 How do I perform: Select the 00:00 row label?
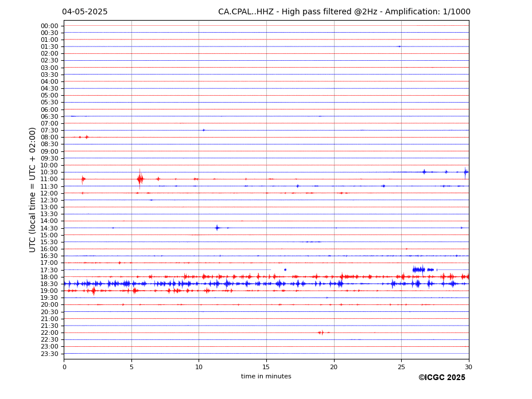[49, 26]
